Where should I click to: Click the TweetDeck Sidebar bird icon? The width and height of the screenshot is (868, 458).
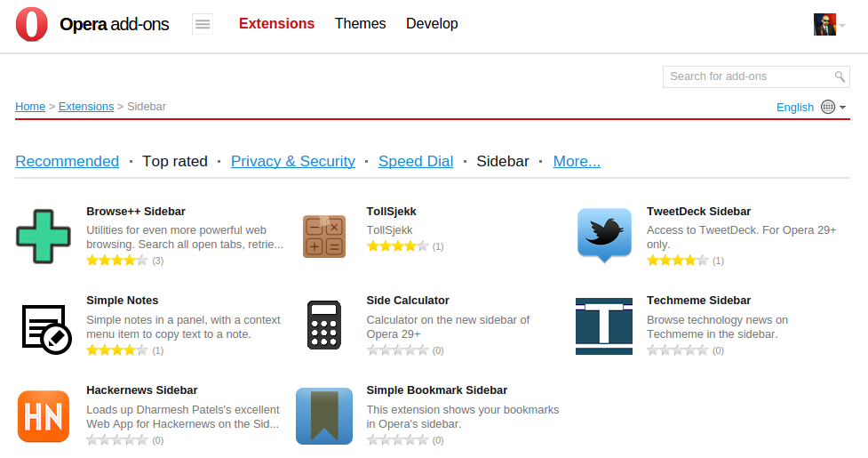[x=604, y=235]
